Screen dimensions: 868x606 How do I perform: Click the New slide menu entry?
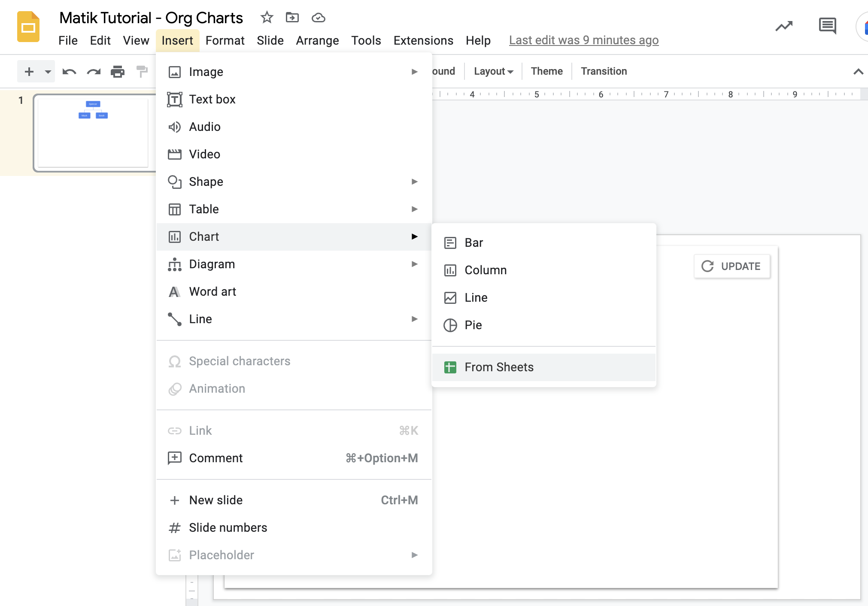pyautogui.click(x=294, y=500)
